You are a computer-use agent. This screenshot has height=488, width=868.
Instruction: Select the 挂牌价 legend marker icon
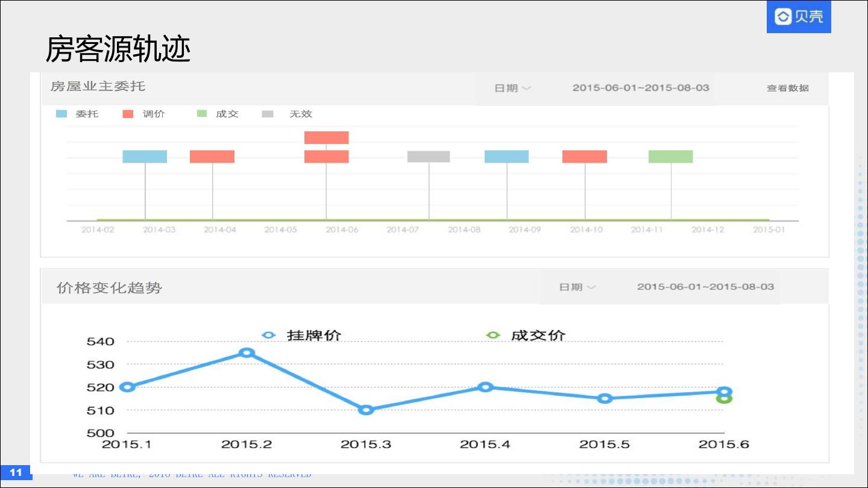(x=269, y=336)
